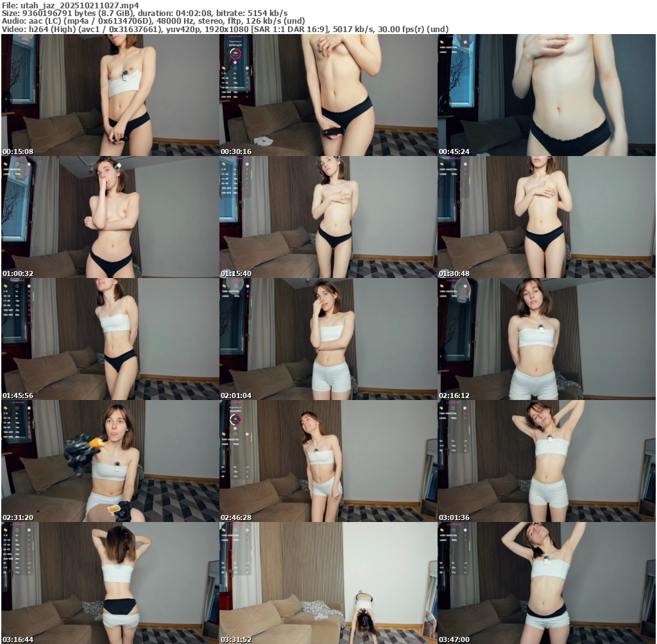This screenshot has width=657, height=644.
Task: Select the thumbnail marked 01:15:40
Action: (x=328, y=217)
